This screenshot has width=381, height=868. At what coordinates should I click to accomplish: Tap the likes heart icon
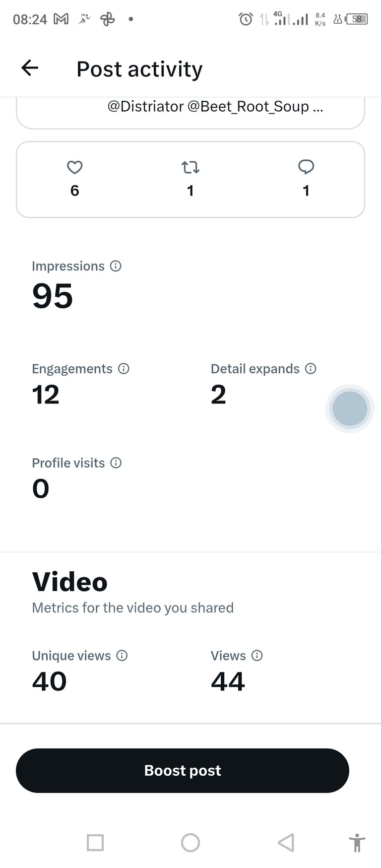74,167
